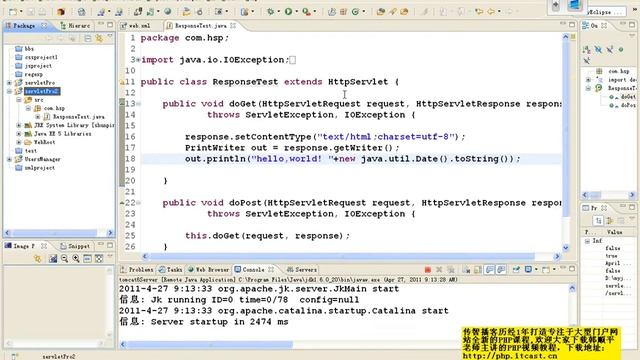This screenshot has height=360, width=640.
Task: Click the Zoom Out icon in Image Preview
Action: (64, 259)
